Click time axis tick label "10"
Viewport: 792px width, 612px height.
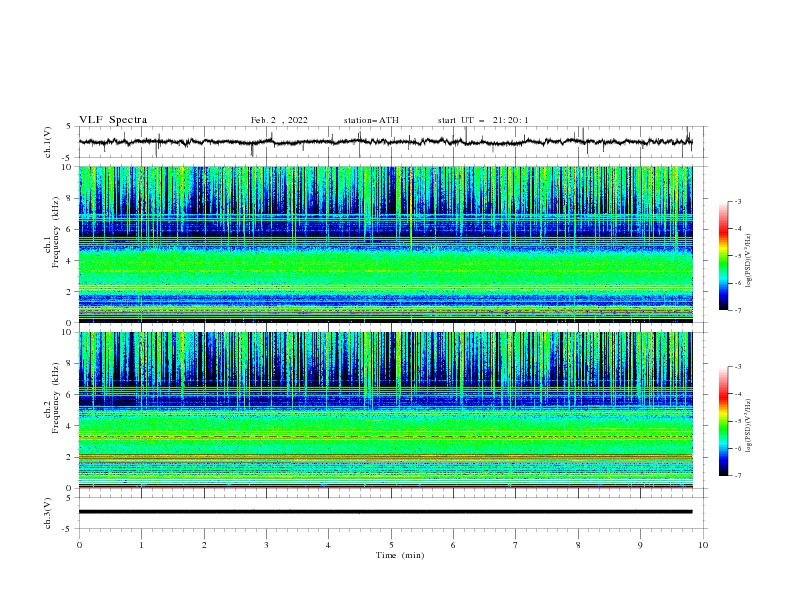click(703, 545)
